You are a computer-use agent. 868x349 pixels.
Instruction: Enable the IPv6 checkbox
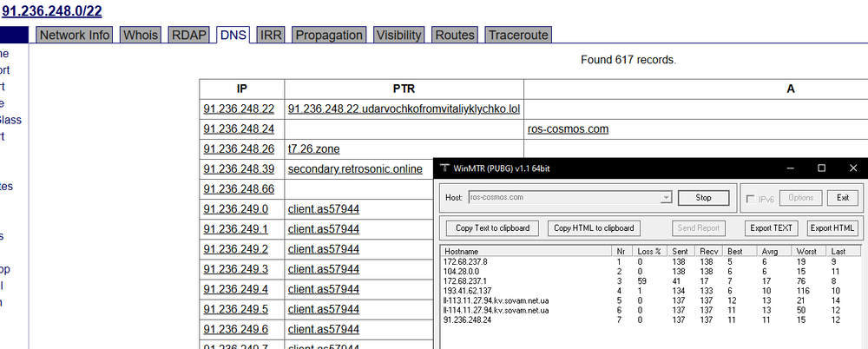pyautogui.click(x=750, y=198)
